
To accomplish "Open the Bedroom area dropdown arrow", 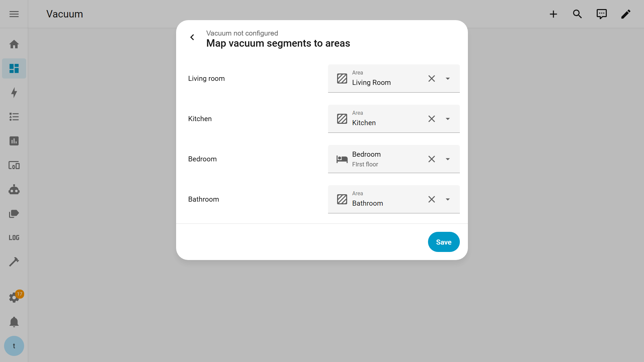I will (448, 159).
